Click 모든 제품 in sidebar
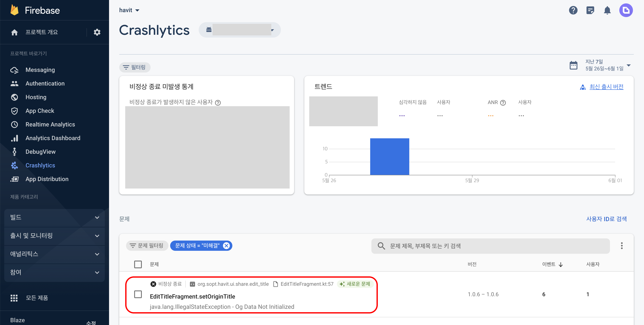The image size is (644, 325). pyautogui.click(x=37, y=298)
